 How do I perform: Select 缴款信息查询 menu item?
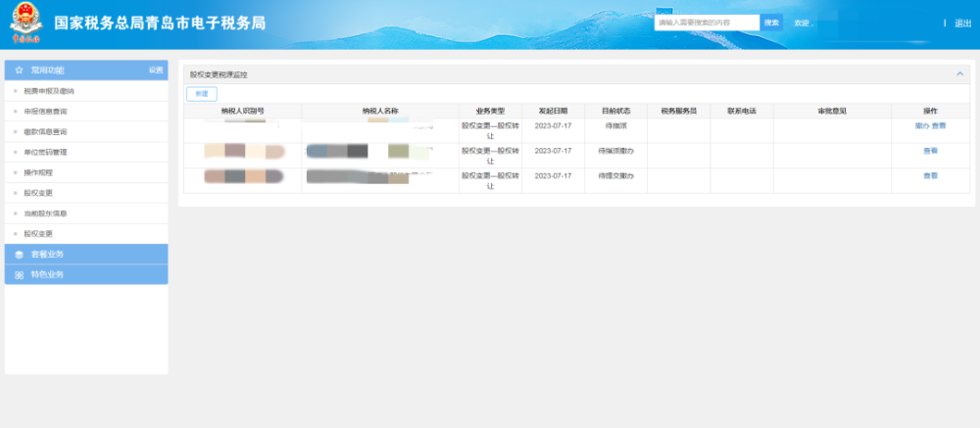(46, 132)
